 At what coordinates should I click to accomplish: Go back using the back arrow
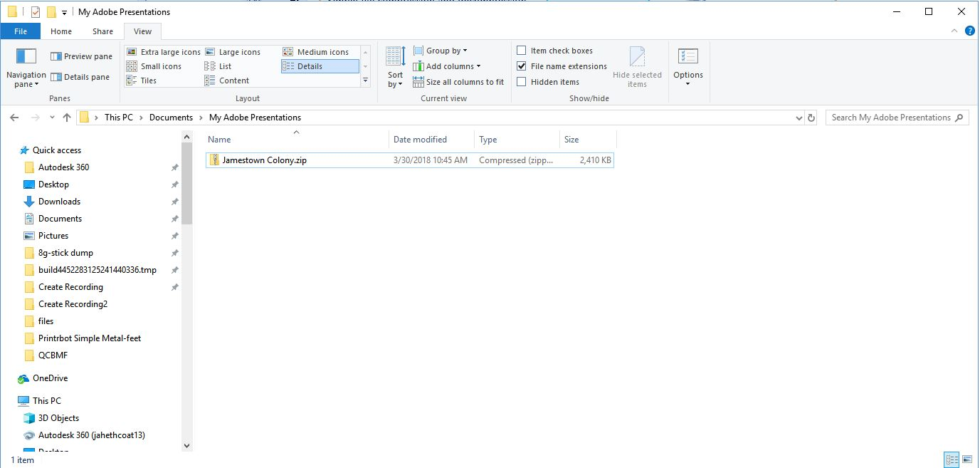tap(16, 118)
